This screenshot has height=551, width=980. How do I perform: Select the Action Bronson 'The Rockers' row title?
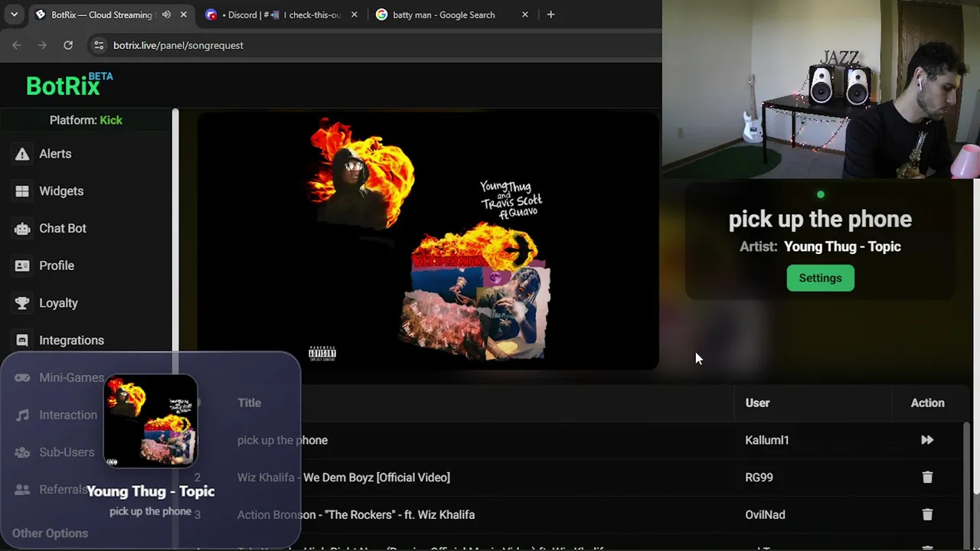coord(356,515)
